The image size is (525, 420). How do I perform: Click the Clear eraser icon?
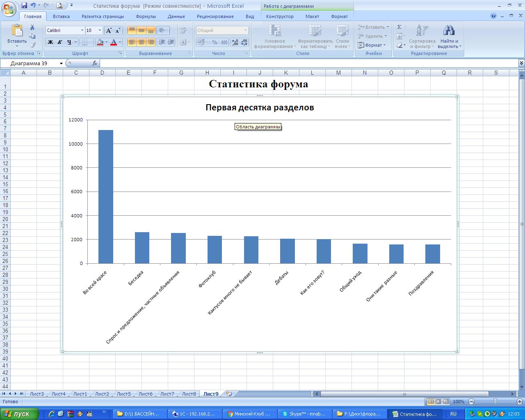coord(399,45)
